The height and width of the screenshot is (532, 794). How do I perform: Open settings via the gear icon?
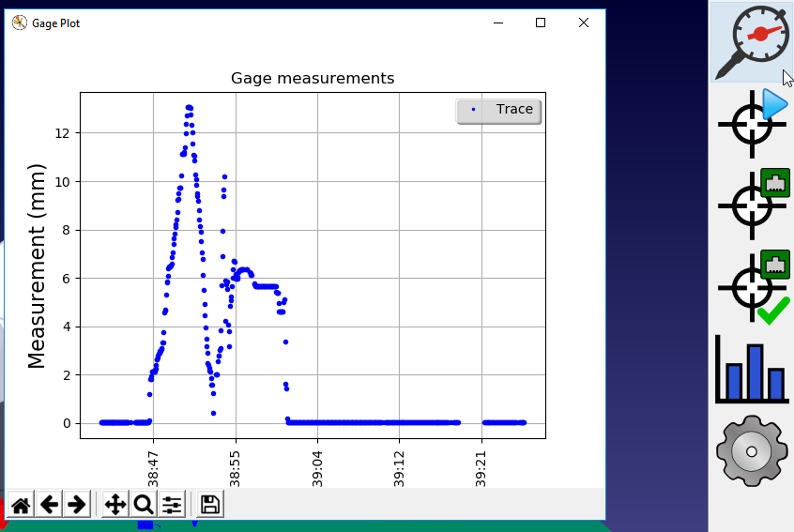pos(751,450)
